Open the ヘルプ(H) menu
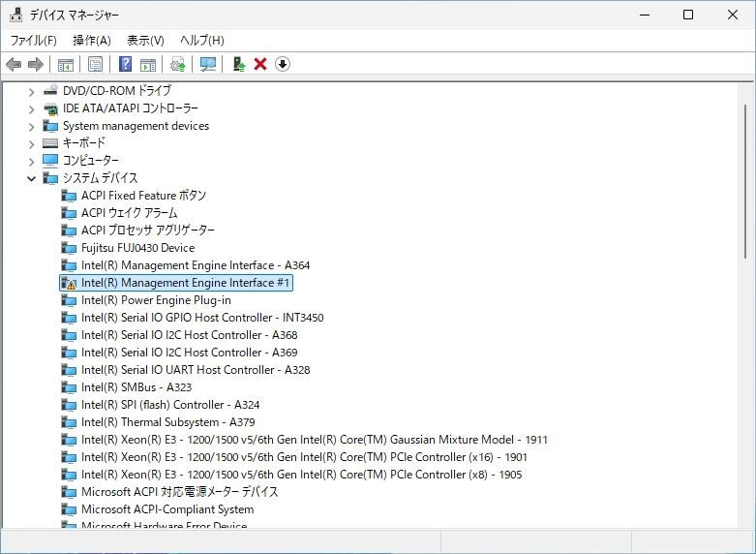Image resolution: width=756 pixels, height=554 pixels. coord(202,40)
